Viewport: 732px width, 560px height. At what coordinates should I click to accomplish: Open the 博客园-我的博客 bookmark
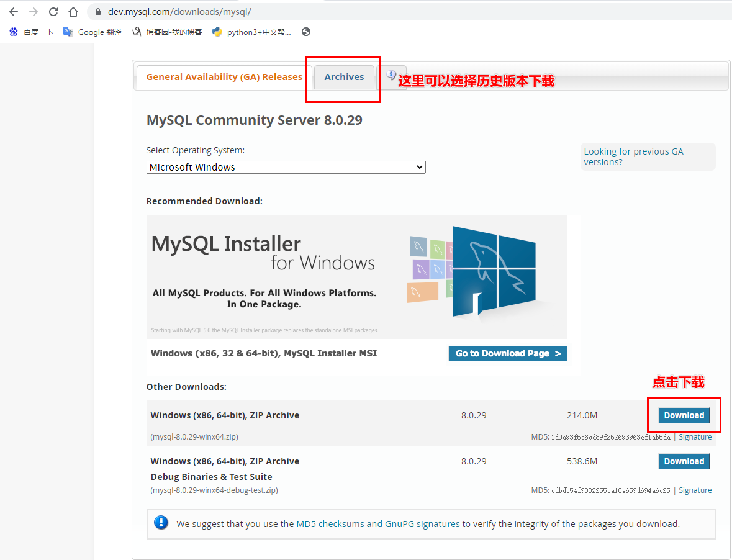click(x=167, y=32)
